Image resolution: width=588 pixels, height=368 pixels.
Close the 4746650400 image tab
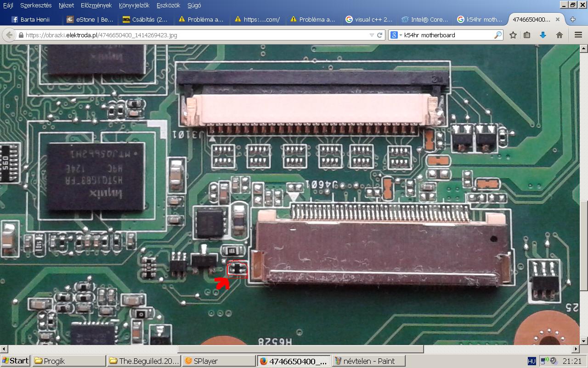558,19
